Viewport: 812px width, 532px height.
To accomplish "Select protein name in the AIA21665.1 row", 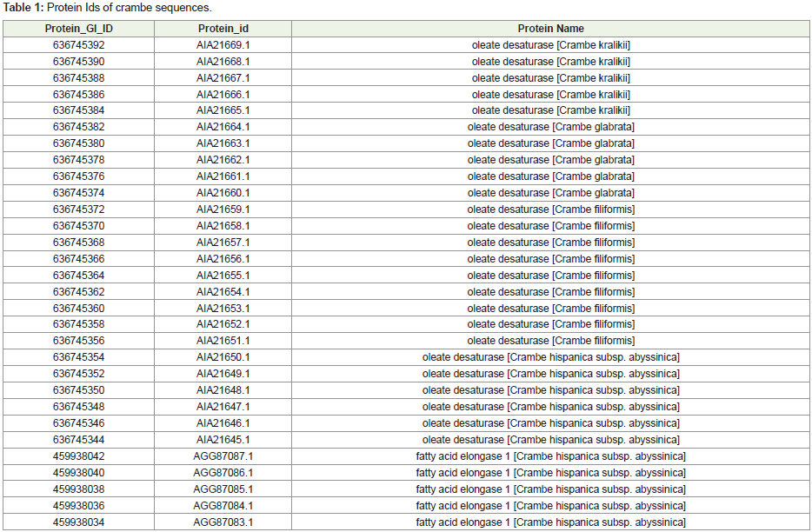I will 550,110.
